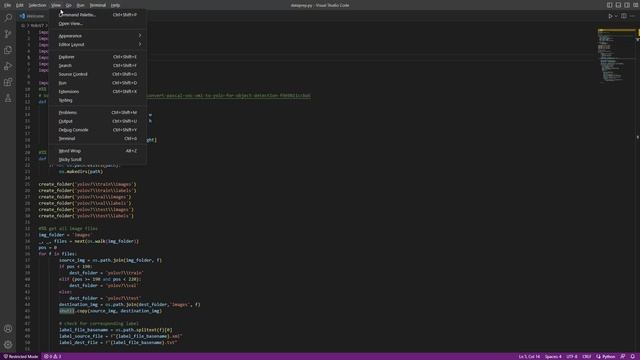Click the UTF-8 encoding indicator
This screenshot has width=640, height=360.
[x=572, y=356]
